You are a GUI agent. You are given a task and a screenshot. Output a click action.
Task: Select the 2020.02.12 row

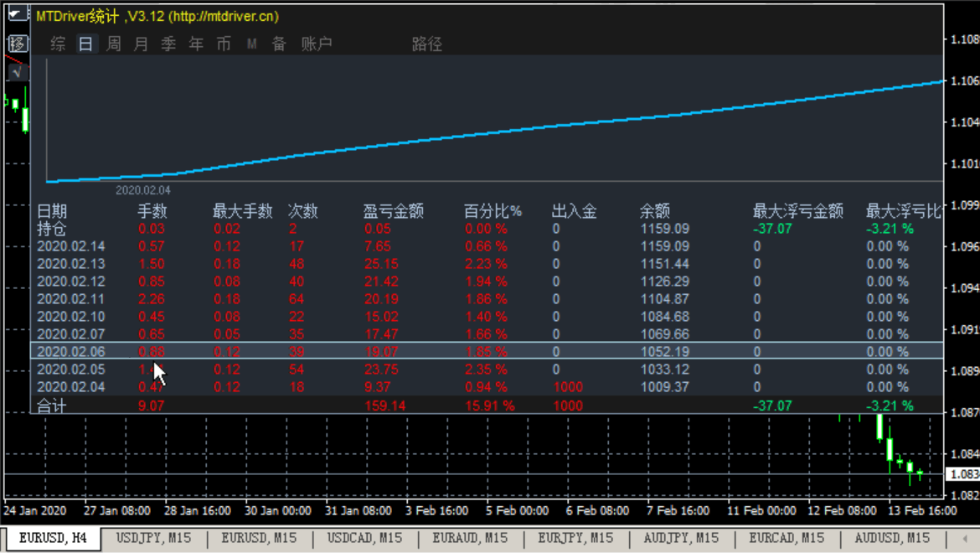tap(487, 282)
